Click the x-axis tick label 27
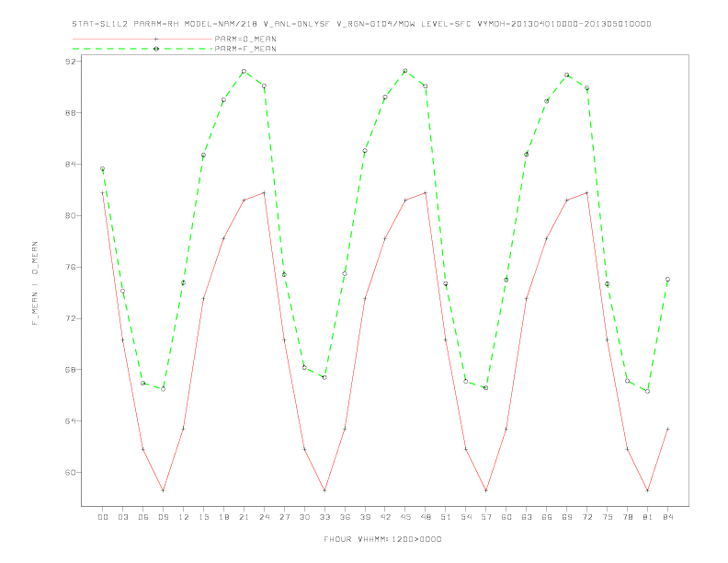This screenshot has width=728, height=563. pyautogui.click(x=284, y=517)
